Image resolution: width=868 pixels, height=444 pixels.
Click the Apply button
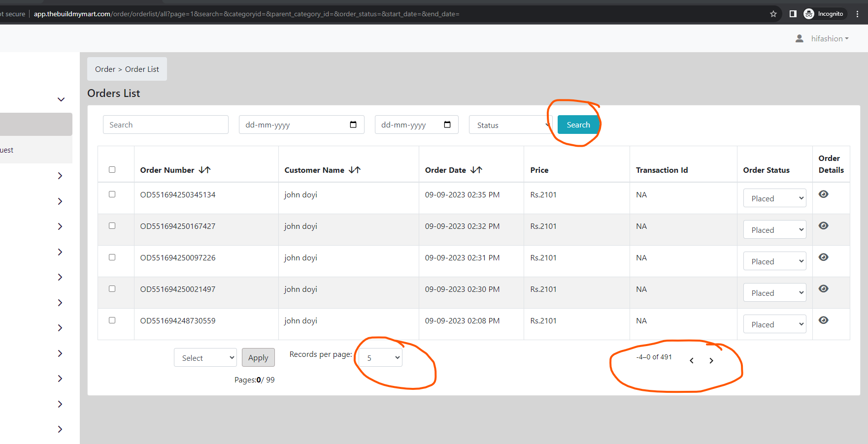tap(258, 358)
